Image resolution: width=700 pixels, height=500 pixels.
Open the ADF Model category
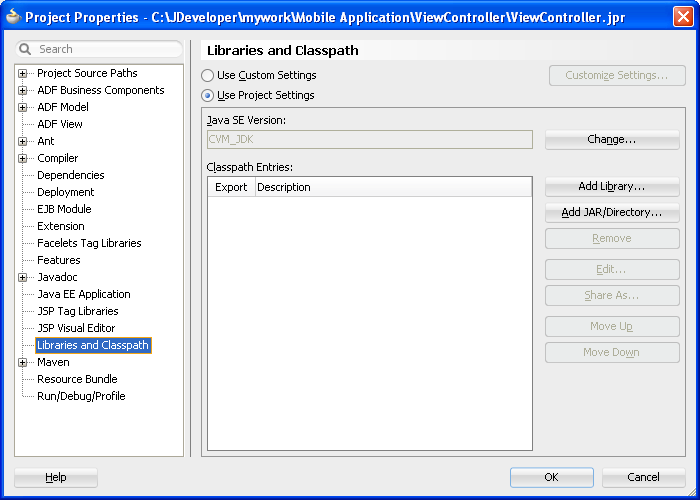point(62,107)
